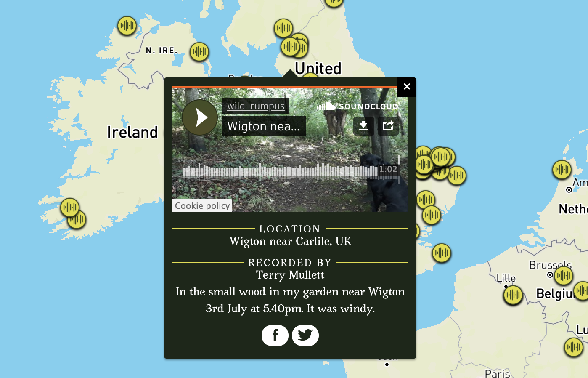
Task: Click the SoundCloud logo
Action: pos(358,106)
